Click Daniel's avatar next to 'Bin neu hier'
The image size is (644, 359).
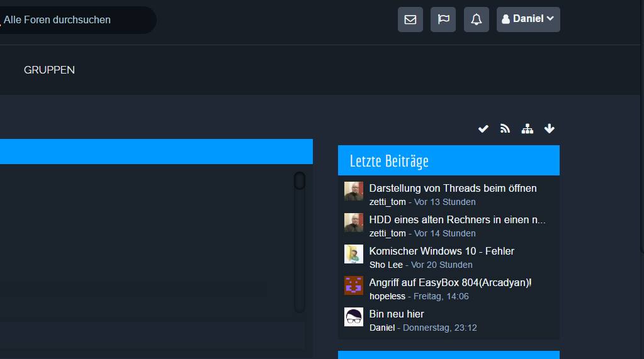point(354,317)
